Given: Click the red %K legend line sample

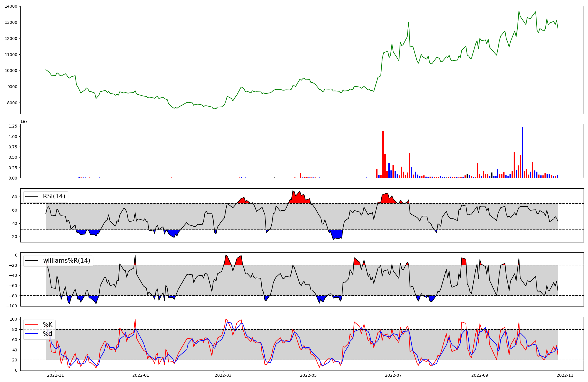Looking at the screenshot, I should 32,325.
